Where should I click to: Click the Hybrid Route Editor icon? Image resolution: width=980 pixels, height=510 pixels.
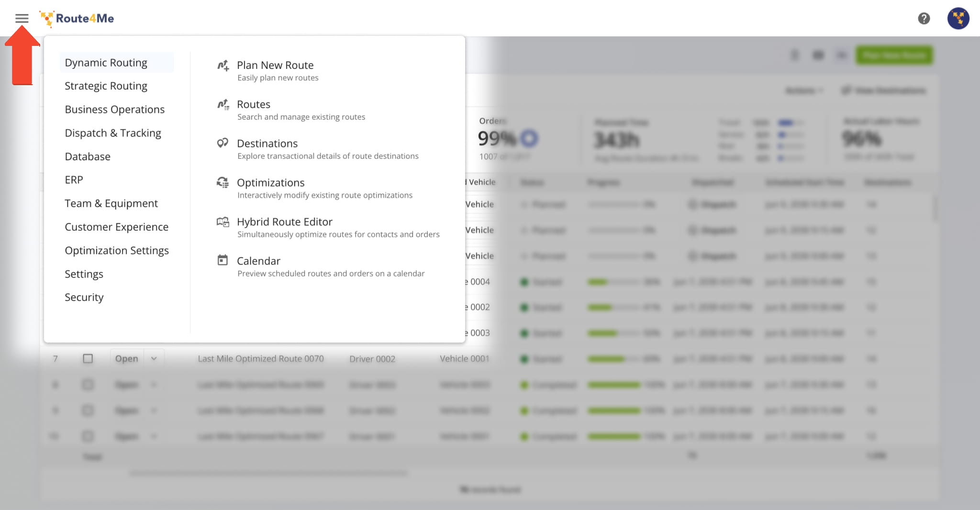(223, 222)
